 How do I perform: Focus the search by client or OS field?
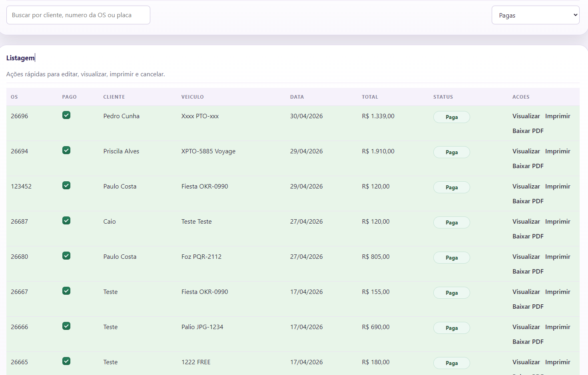[78, 15]
